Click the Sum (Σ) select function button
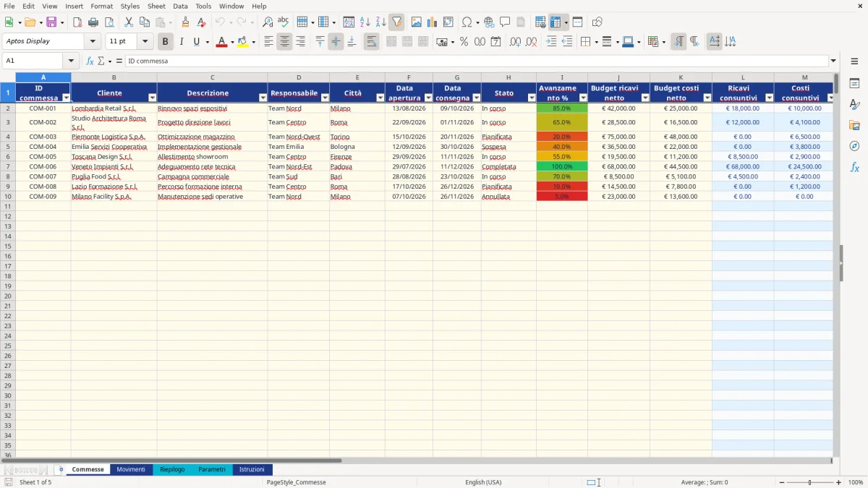Viewport: 868px width, 488px height. click(101, 61)
